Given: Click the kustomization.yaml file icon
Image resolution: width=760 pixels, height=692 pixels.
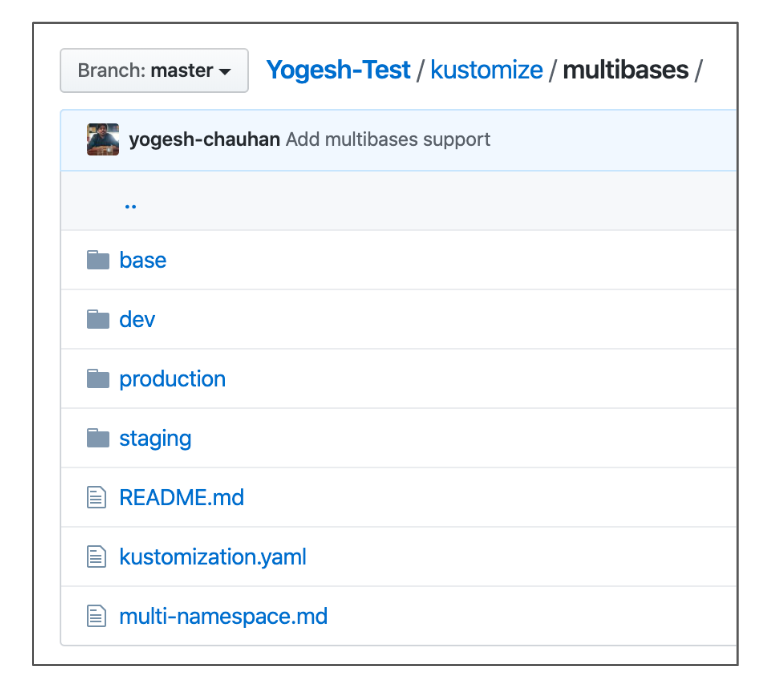Looking at the screenshot, I should click(96, 557).
